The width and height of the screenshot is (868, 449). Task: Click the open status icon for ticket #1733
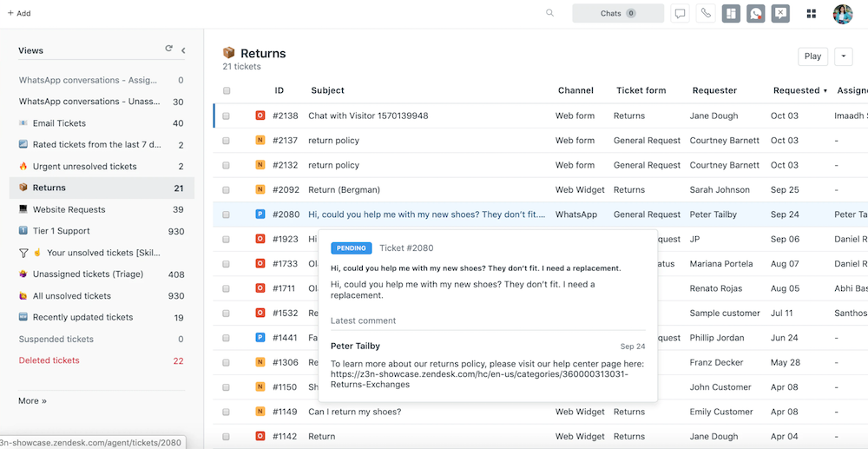260,263
